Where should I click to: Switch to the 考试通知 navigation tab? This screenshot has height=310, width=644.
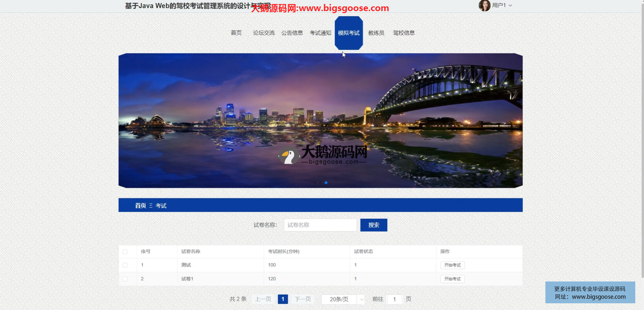pos(320,33)
